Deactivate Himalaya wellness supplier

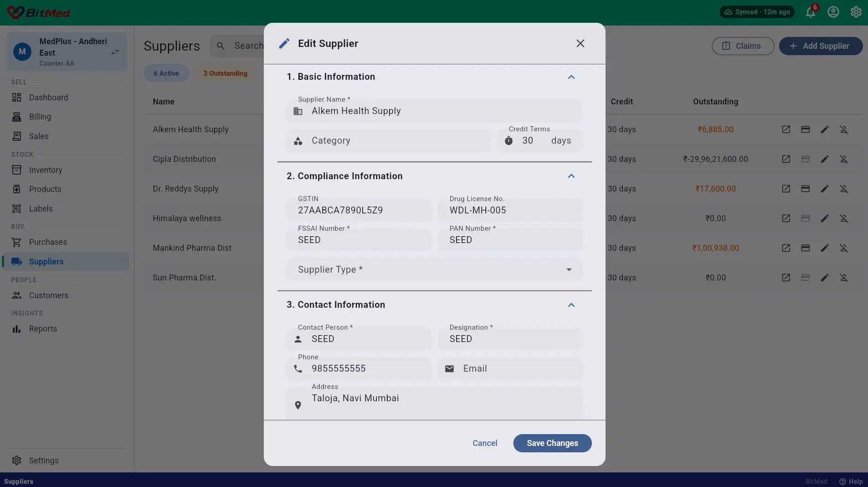[844, 218]
